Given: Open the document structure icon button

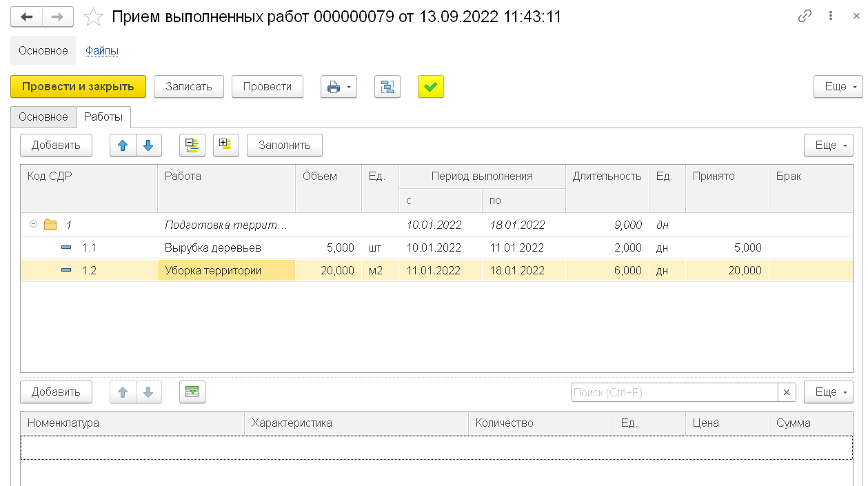Looking at the screenshot, I should (387, 87).
